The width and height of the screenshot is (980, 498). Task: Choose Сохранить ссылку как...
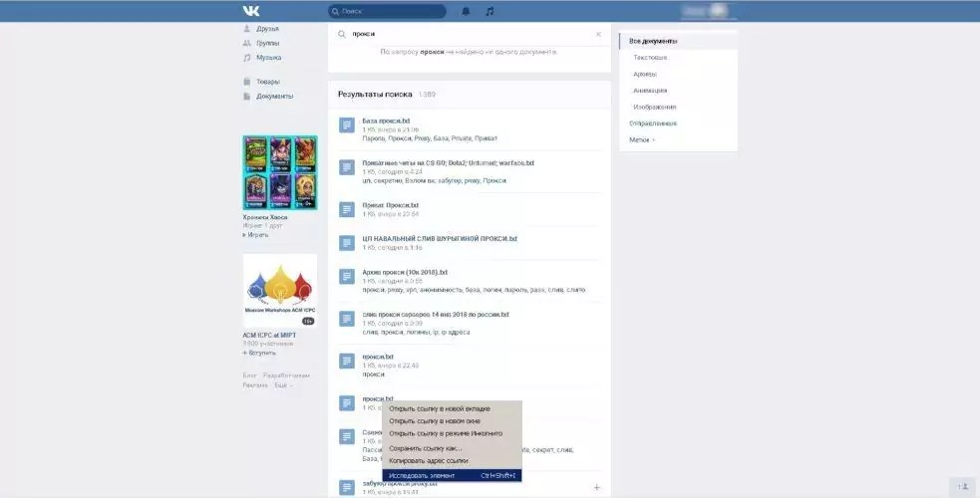pos(452,449)
